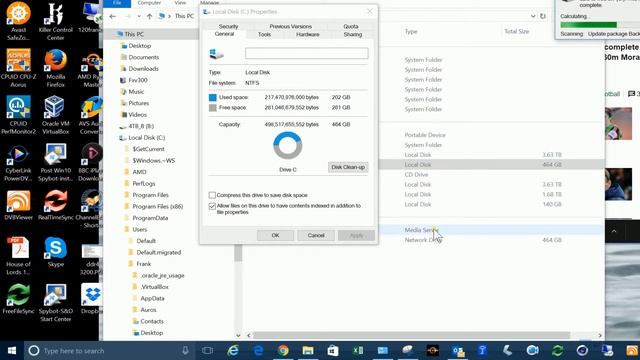Click the drive label text field
Image resolution: width=640 pixels, height=360 pixels.
click(307, 53)
